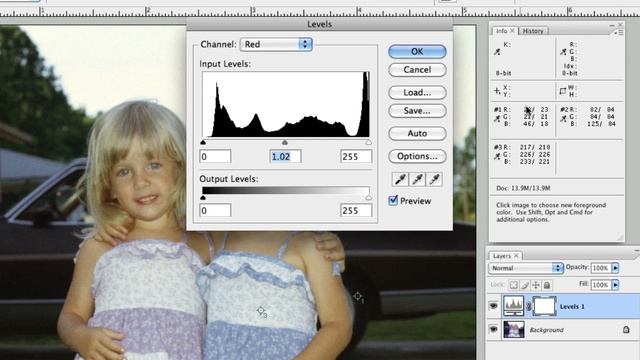Pick the gray point eyedropper in Levels
The height and width of the screenshot is (360, 640).
pyautogui.click(x=417, y=179)
